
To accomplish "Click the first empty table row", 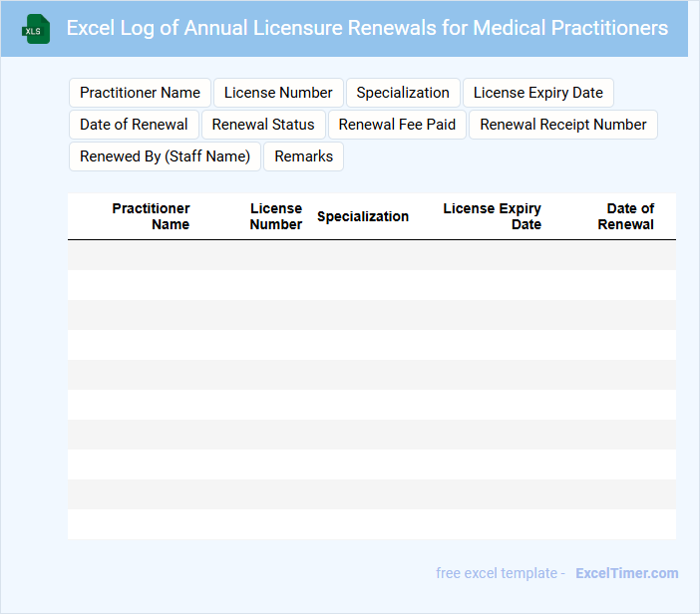I will [x=372, y=255].
